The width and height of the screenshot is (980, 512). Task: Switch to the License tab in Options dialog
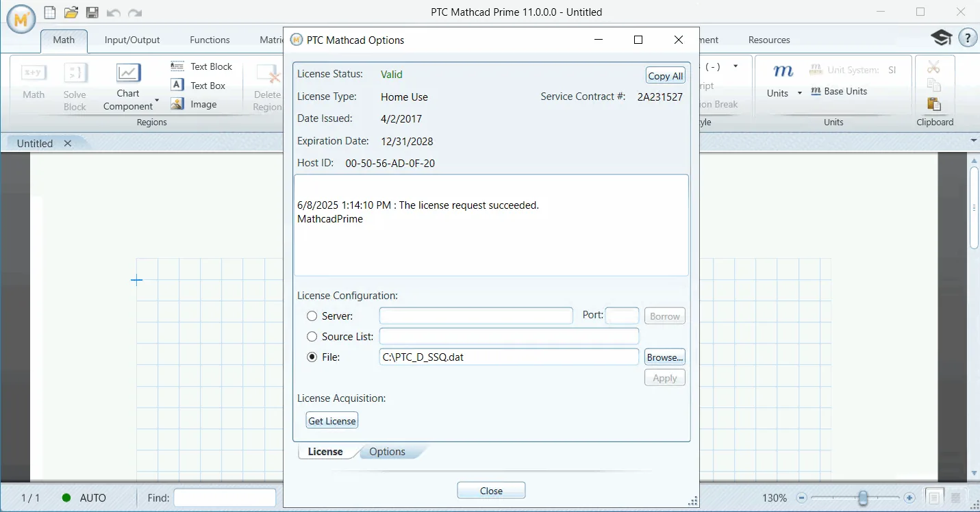325,452
